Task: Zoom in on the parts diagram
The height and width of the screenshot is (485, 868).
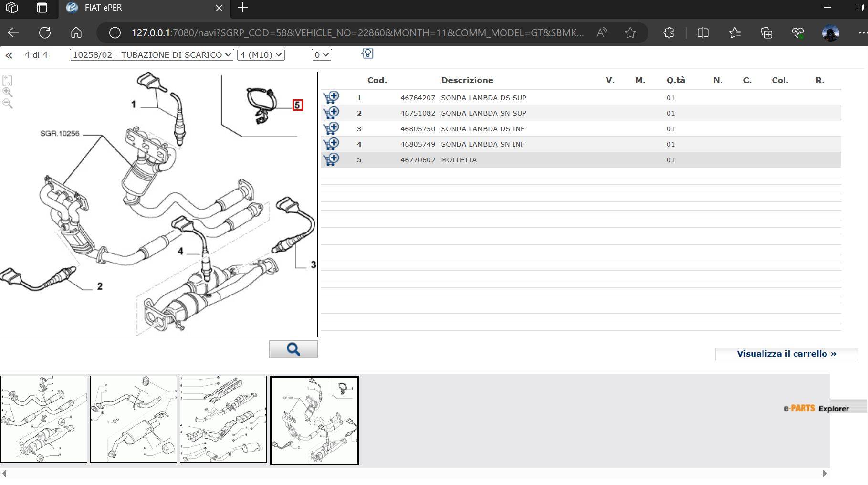Action: tap(7, 92)
